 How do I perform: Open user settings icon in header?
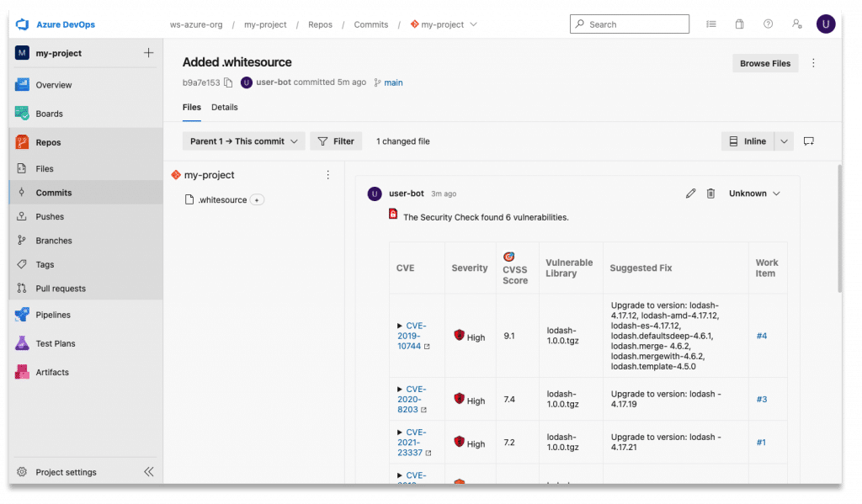point(796,24)
